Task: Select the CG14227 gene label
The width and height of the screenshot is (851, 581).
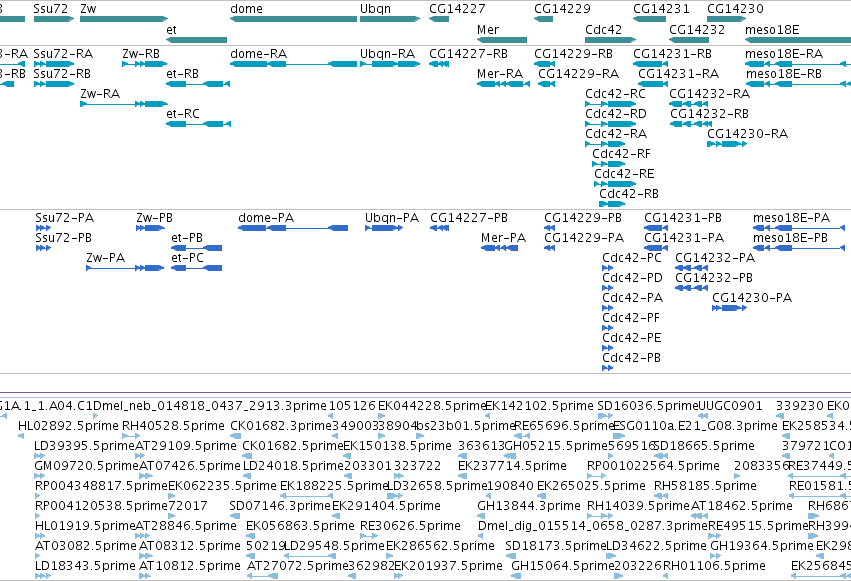Action: 457,9
